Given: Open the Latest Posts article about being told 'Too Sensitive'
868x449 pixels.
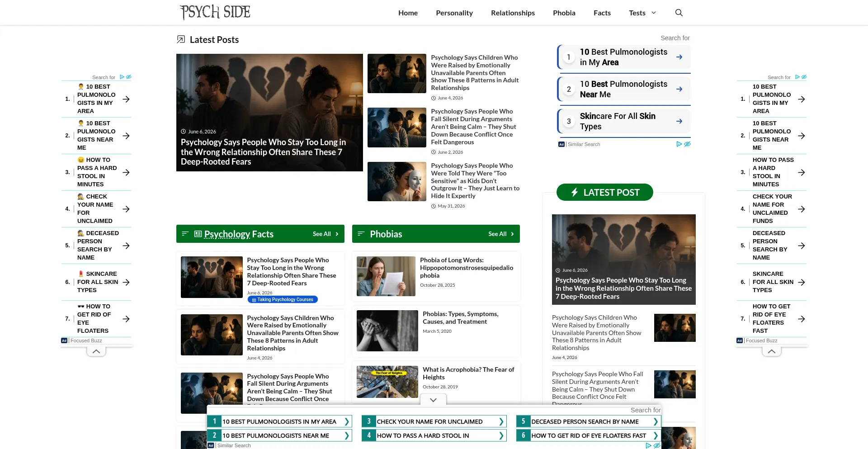Looking at the screenshot, I should pos(475,181).
